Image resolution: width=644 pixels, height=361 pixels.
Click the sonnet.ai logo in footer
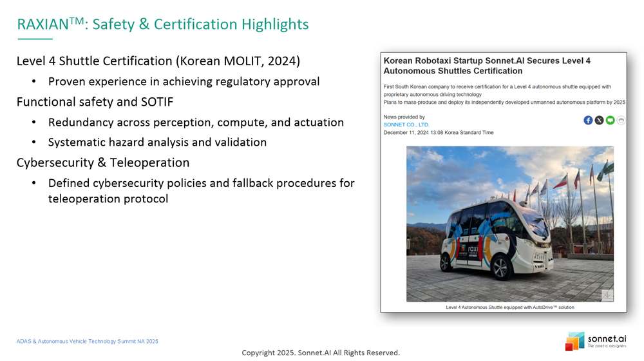pyautogui.click(x=596, y=341)
